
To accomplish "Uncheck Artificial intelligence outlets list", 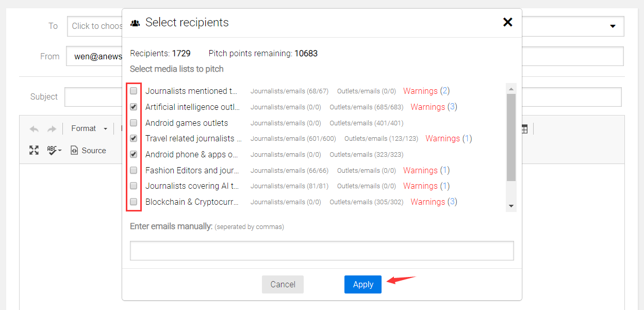I will coord(134,107).
